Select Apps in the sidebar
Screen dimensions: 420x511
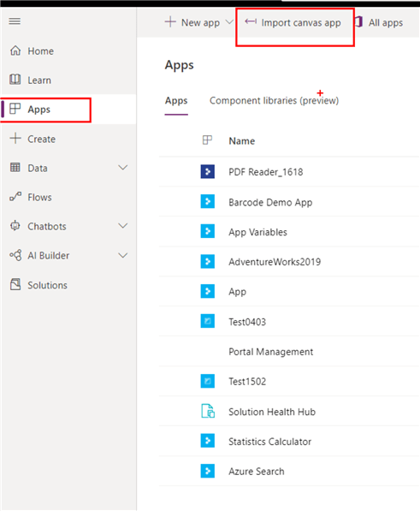click(x=39, y=110)
